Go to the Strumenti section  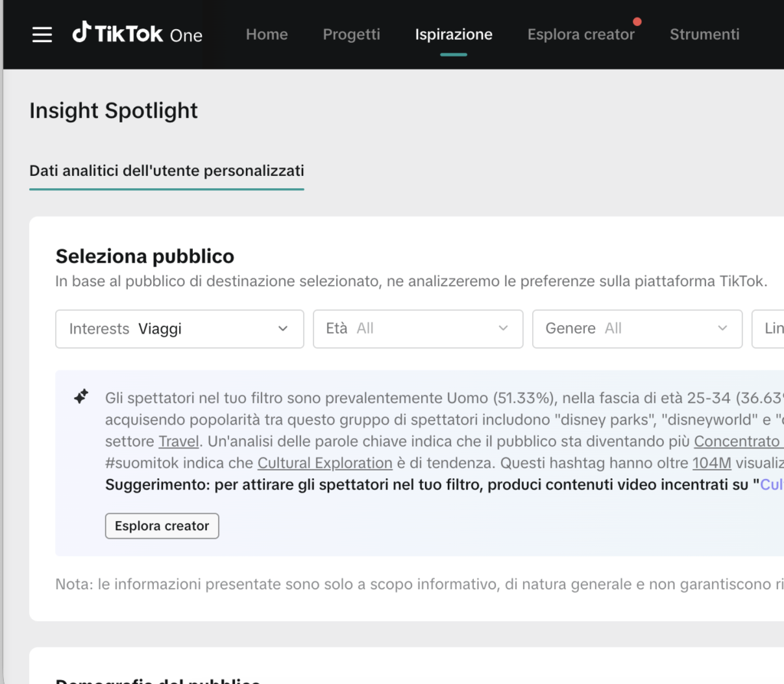(704, 34)
